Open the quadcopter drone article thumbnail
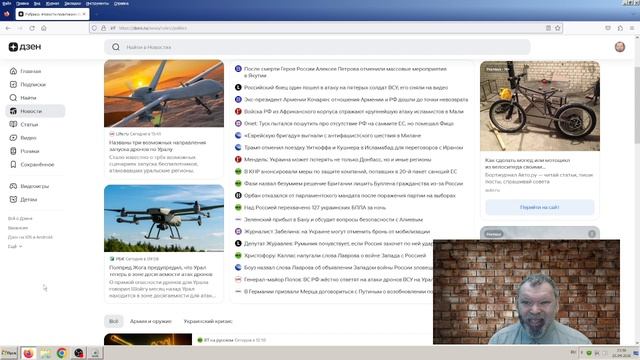 tap(164, 218)
